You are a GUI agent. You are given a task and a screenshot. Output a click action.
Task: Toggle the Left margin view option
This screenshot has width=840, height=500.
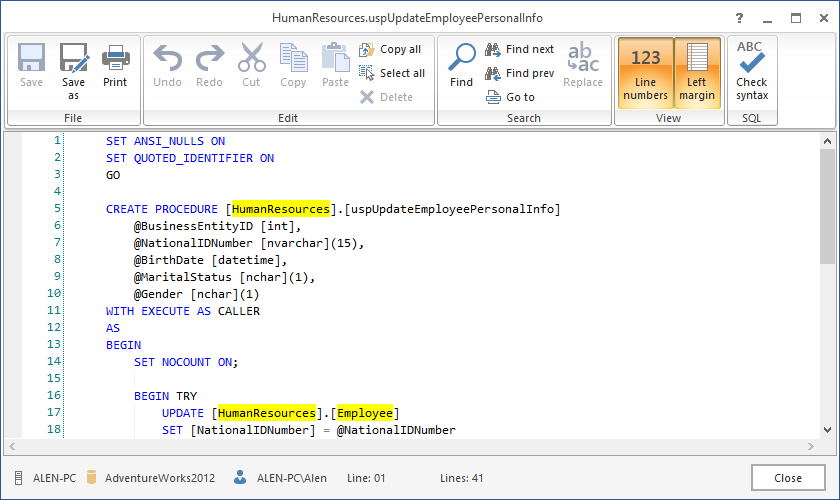(x=697, y=71)
